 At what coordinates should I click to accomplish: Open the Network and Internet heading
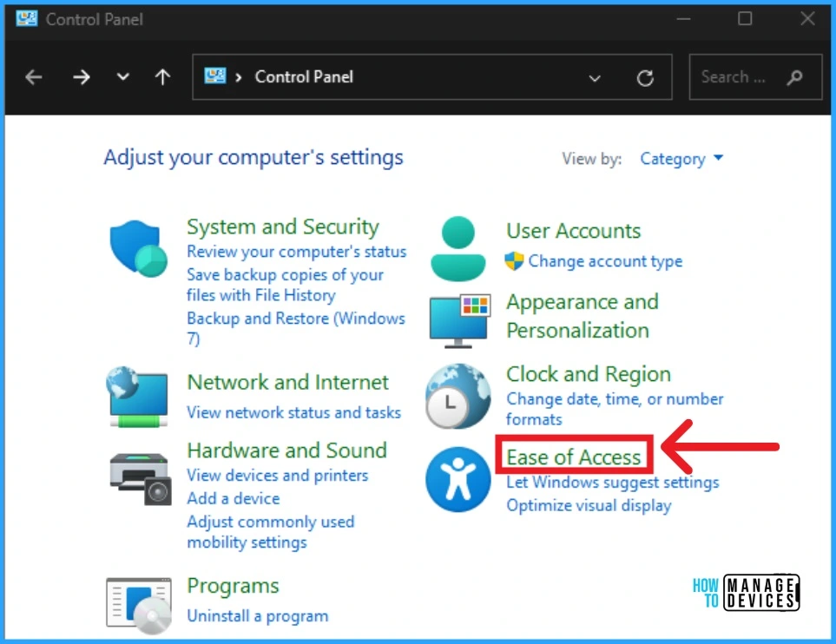288,382
